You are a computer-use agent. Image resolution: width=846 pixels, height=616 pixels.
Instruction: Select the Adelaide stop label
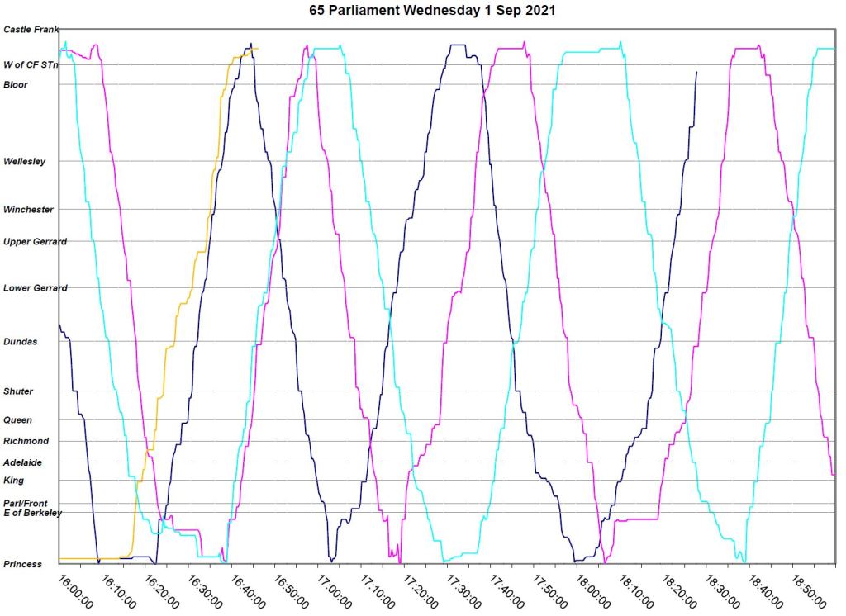[x=23, y=463]
